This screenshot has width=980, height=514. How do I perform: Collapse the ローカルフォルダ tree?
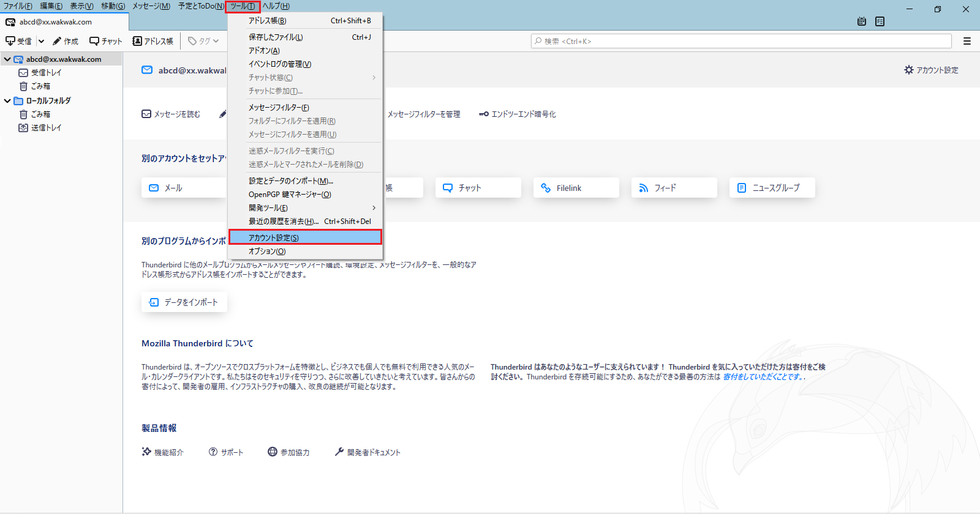point(7,100)
